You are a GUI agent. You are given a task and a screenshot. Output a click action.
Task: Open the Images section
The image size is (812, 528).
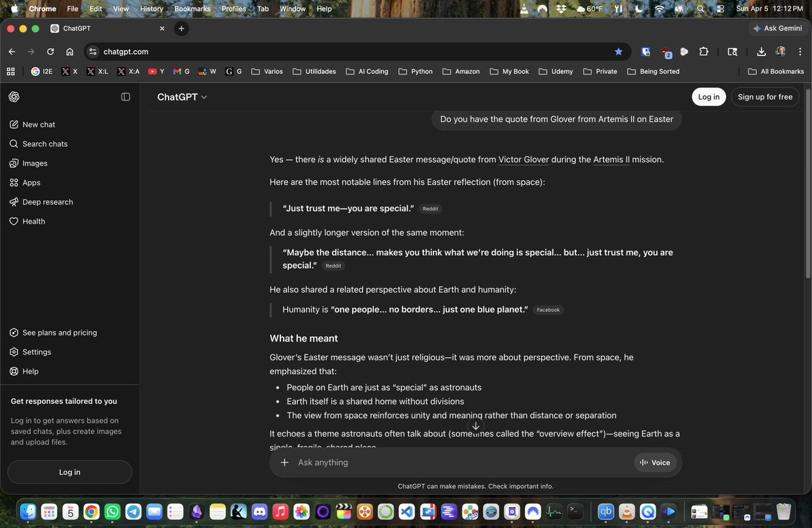pos(69,163)
